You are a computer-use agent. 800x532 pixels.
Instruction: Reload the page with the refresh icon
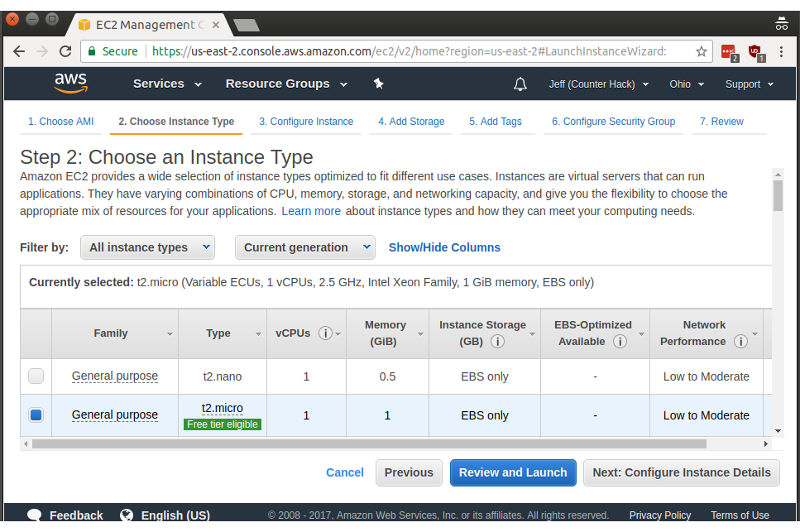(x=65, y=51)
